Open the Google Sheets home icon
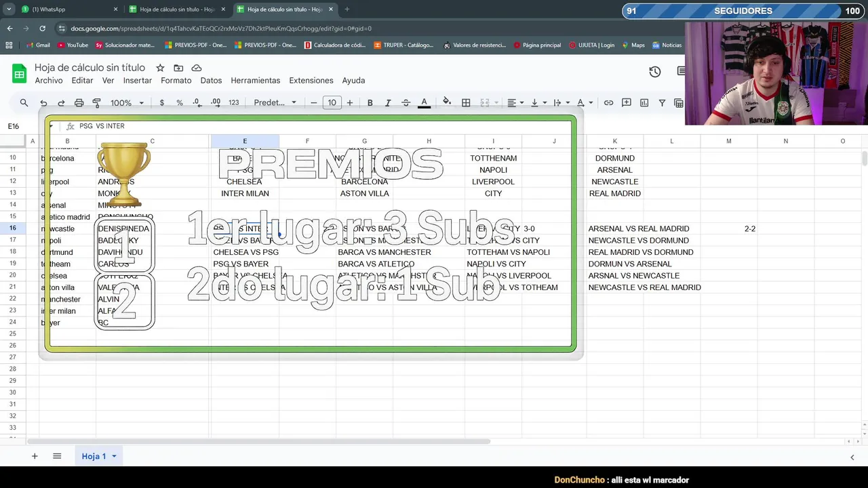Screen dimensions: 868x488 click(19, 74)
